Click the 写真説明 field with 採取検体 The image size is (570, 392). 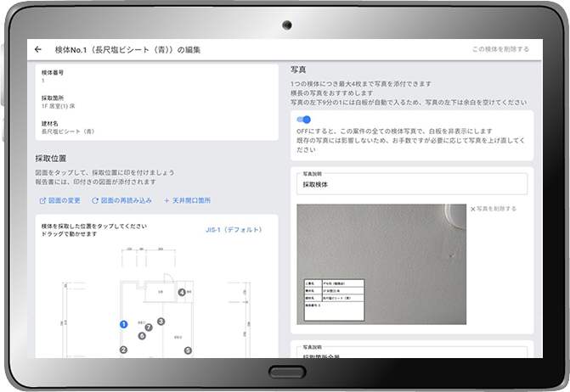(412, 184)
